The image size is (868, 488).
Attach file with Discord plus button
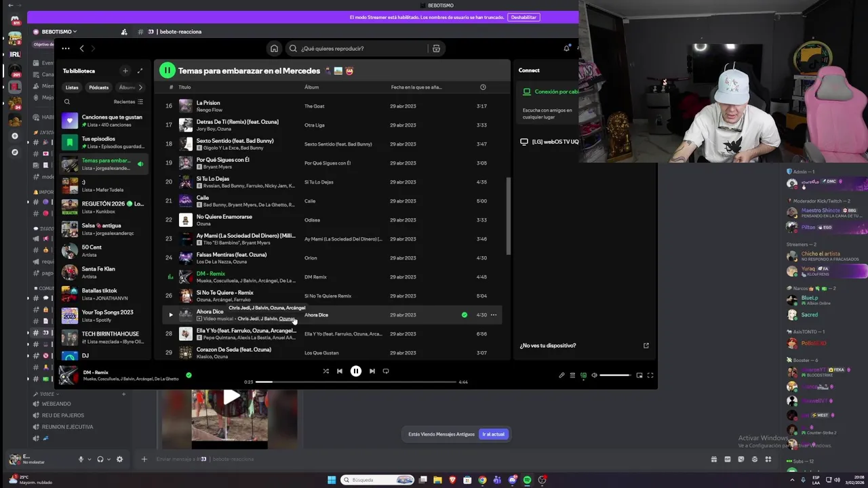pos(144,459)
